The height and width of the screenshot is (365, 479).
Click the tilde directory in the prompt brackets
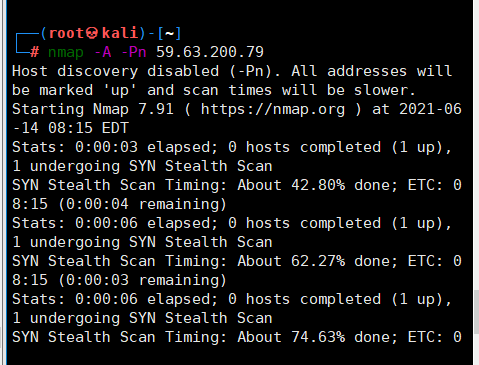pyautogui.click(x=169, y=33)
